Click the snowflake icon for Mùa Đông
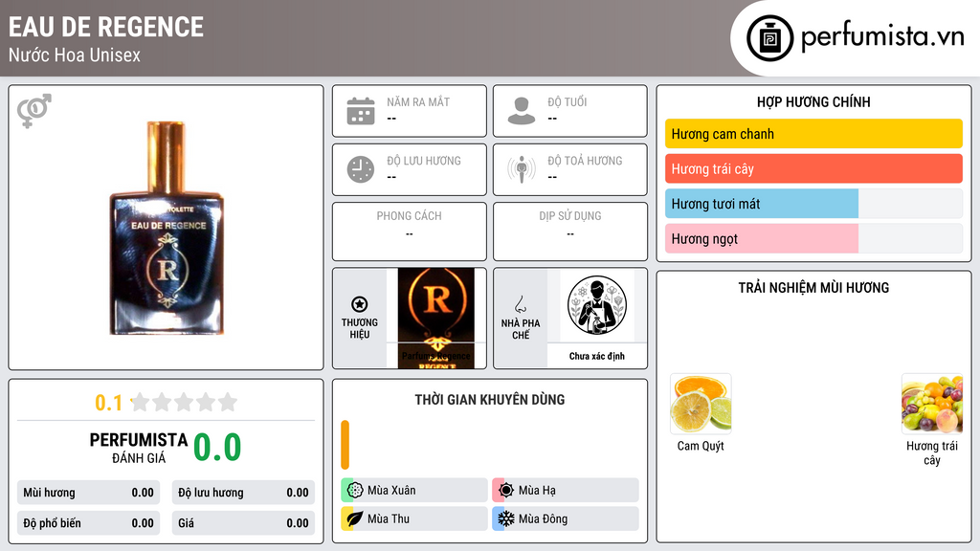The width and height of the screenshot is (980, 551). pos(506,518)
